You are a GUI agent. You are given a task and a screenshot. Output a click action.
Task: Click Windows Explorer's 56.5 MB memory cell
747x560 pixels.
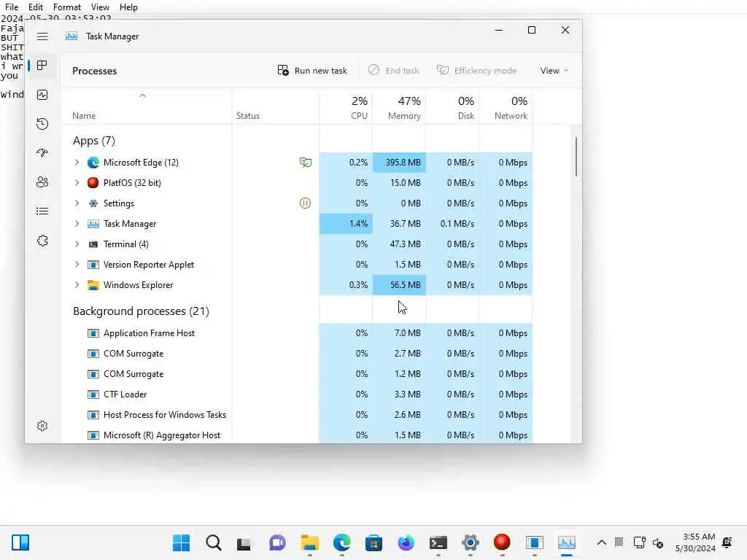point(399,285)
